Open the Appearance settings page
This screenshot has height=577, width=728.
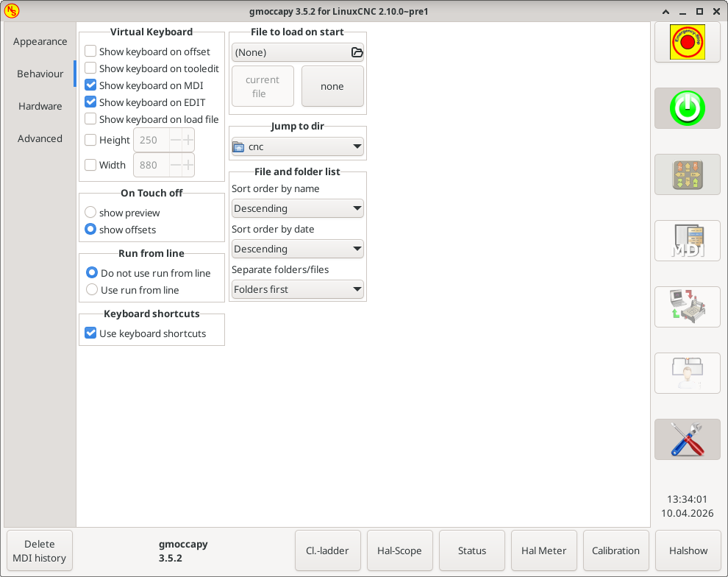point(40,41)
